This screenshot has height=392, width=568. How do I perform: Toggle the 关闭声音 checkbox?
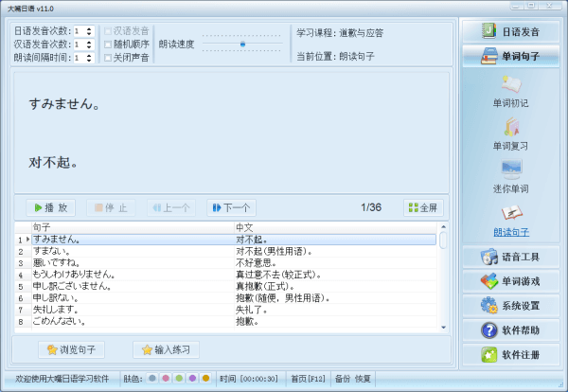coord(108,57)
